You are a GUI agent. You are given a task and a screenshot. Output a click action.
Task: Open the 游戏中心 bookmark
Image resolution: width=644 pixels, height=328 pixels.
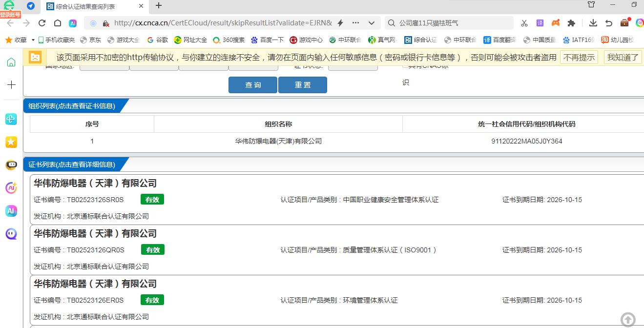(x=306, y=40)
